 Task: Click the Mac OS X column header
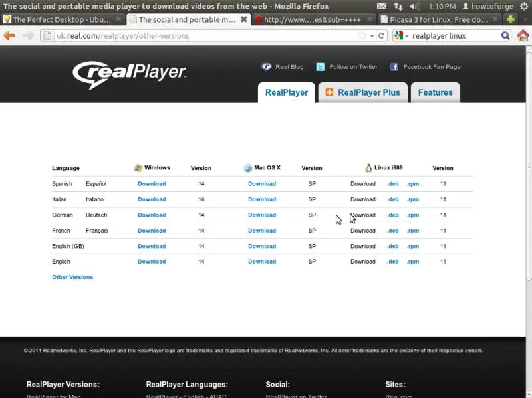click(x=262, y=168)
